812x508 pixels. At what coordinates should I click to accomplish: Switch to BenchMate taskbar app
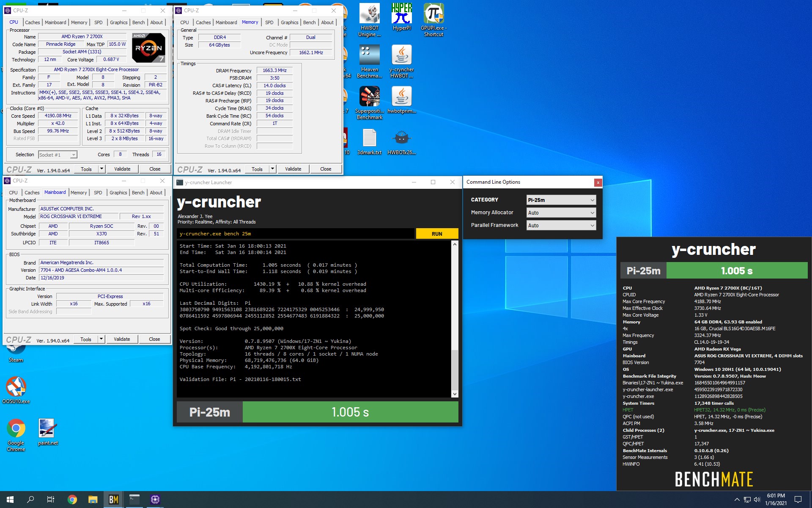point(113,500)
